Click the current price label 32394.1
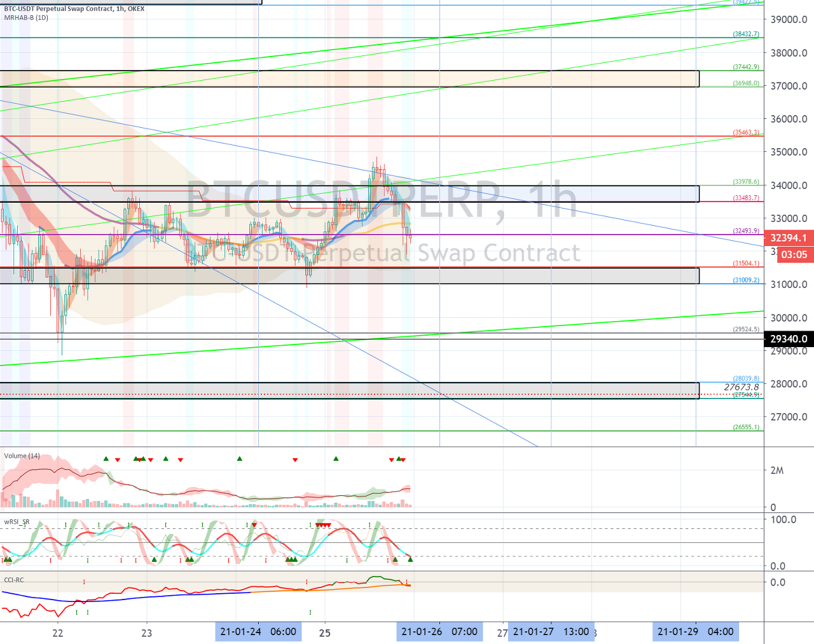This screenshot has width=814, height=644. click(789, 238)
